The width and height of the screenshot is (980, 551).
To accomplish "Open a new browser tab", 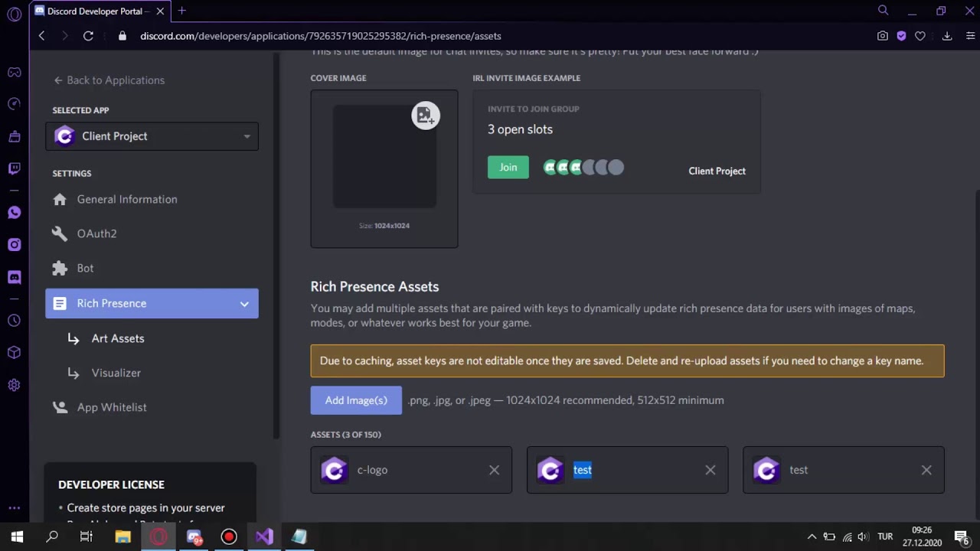I will pos(181,11).
